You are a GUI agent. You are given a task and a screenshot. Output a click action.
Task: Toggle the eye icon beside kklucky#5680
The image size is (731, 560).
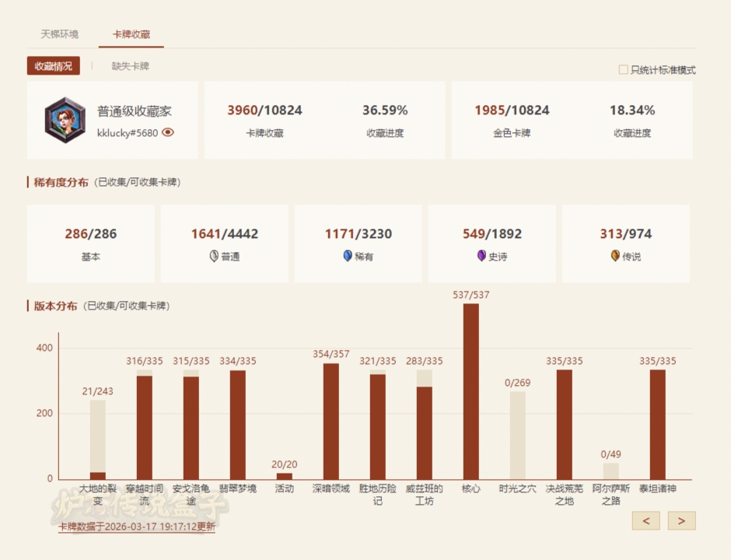click(x=168, y=132)
